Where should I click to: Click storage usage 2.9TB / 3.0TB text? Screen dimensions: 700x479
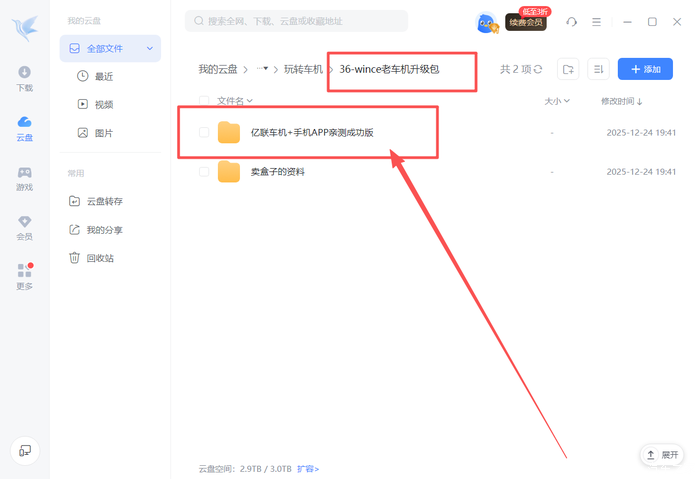pyautogui.click(x=266, y=469)
